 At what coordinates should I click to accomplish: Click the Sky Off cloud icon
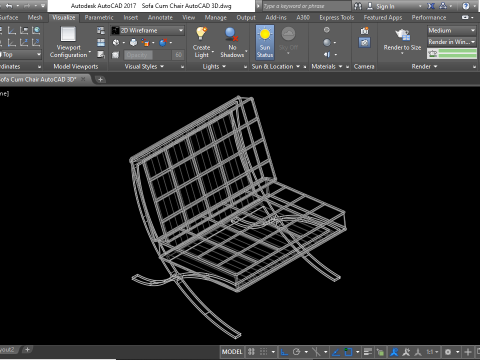pyautogui.click(x=288, y=34)
